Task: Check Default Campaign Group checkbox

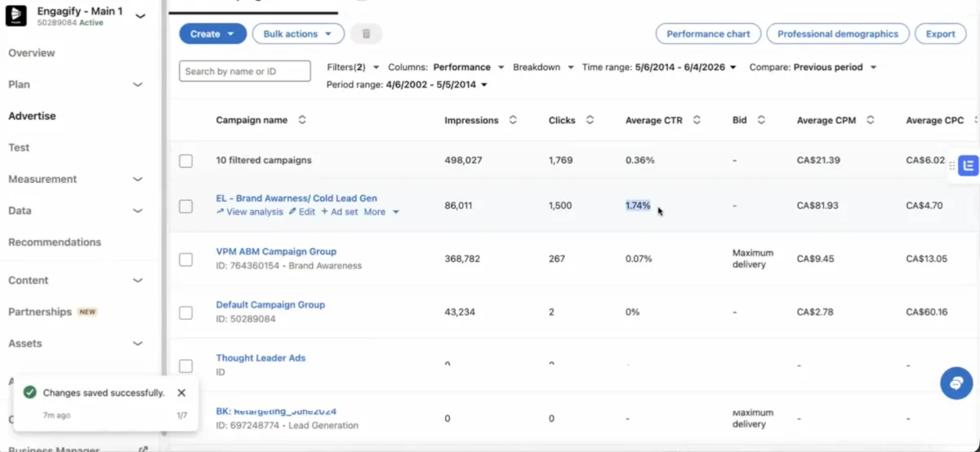Action: point(186,312)
